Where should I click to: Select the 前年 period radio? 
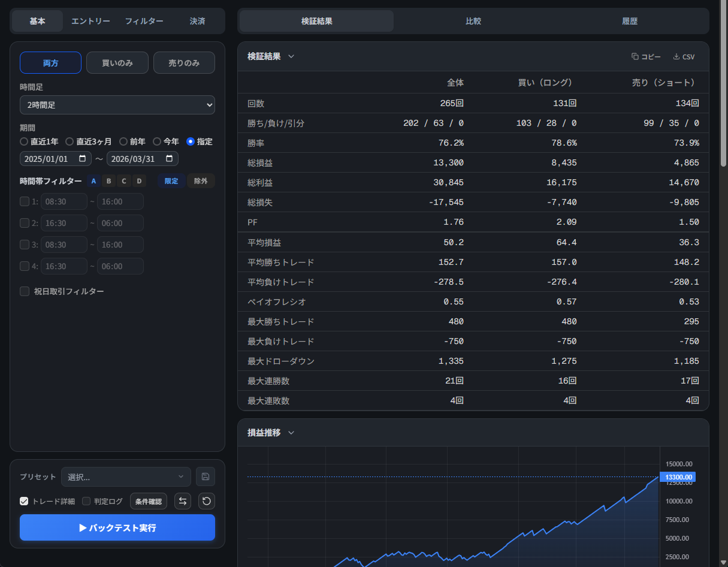[123, 141]
